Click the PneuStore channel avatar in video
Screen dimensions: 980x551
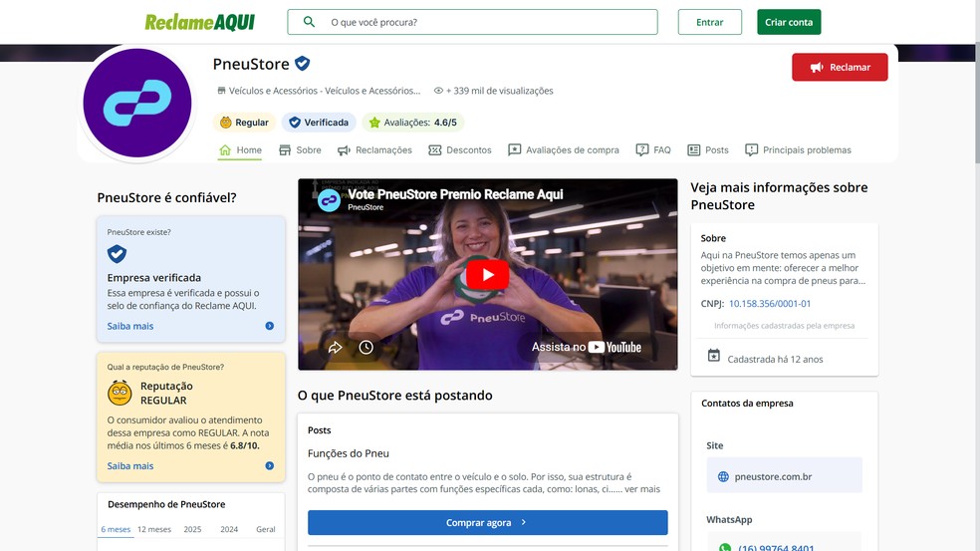pyautogui.click(x=329, y=200)
